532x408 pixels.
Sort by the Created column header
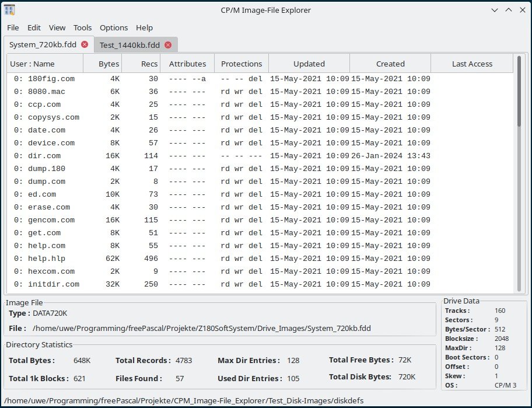point(390,64)
